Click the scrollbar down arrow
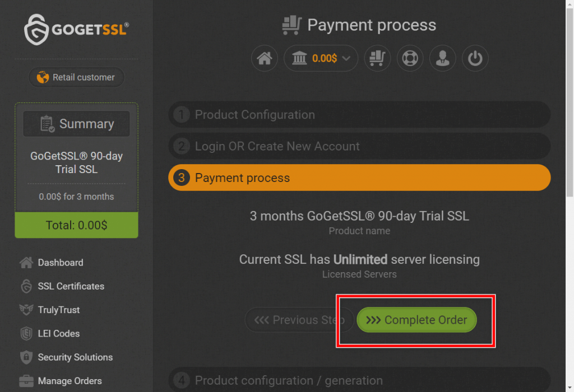 570,388
